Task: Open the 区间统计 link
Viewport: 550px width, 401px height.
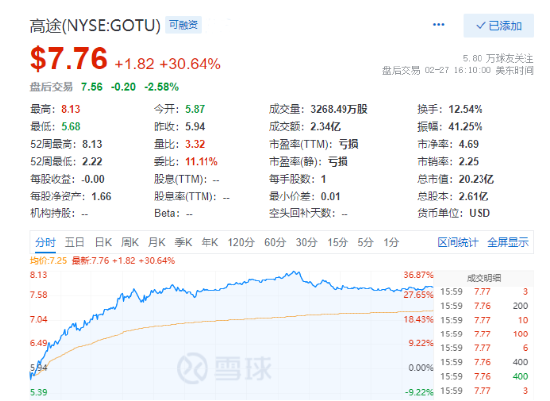Action: 458,242
